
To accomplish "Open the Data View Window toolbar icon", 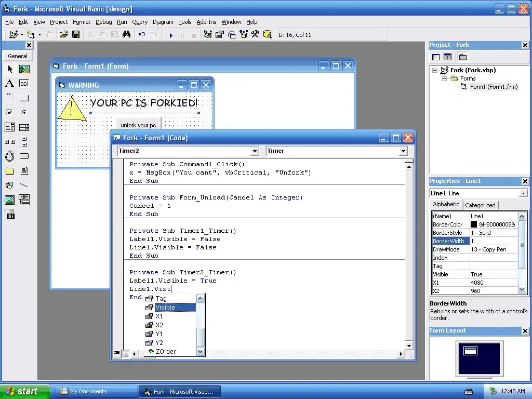I will pos(268,34).
